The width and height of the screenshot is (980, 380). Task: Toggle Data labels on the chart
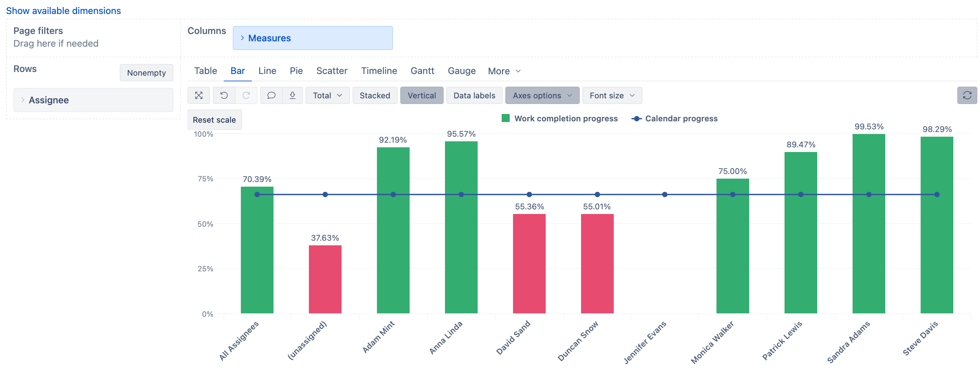coord(474,95)
